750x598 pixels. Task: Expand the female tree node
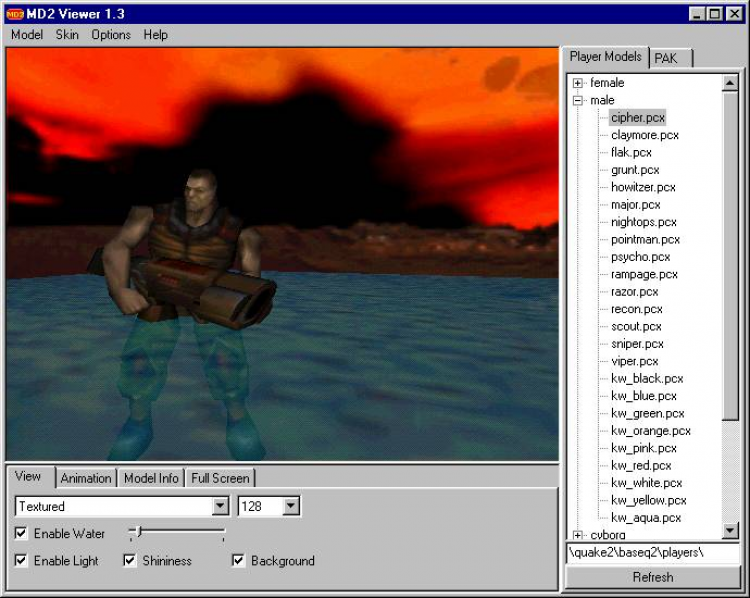click(578, 83)
